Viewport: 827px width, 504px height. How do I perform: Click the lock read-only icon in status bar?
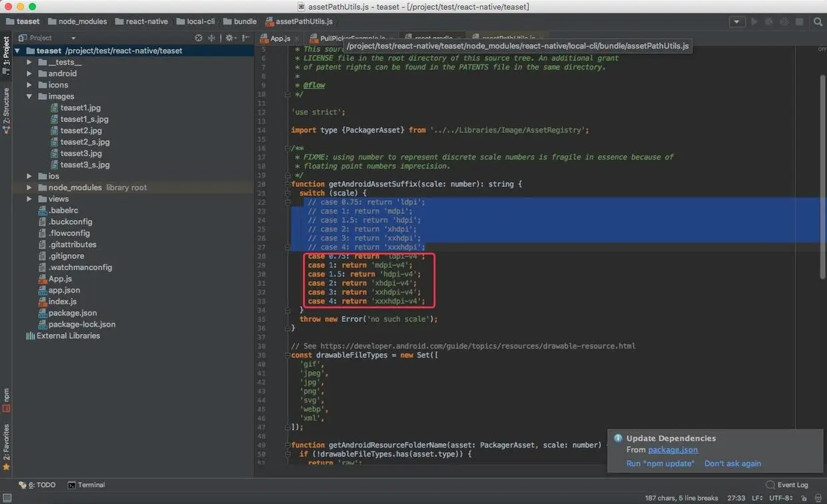pos(805,498)
